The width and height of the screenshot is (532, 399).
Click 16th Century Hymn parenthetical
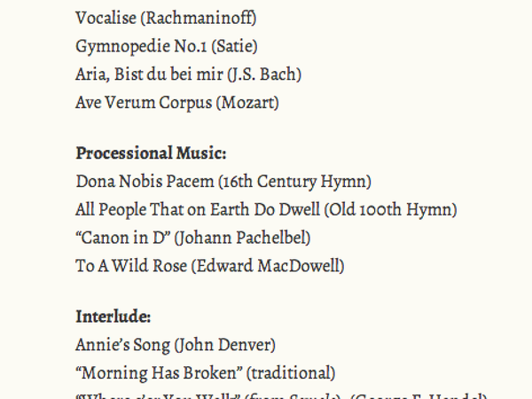(295, 182)
